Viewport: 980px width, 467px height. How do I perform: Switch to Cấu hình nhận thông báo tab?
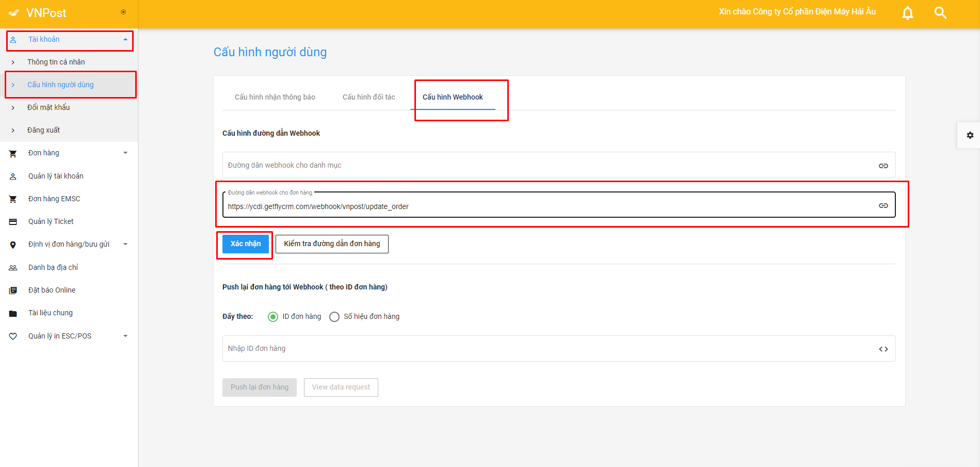click(x=275, y=97)
